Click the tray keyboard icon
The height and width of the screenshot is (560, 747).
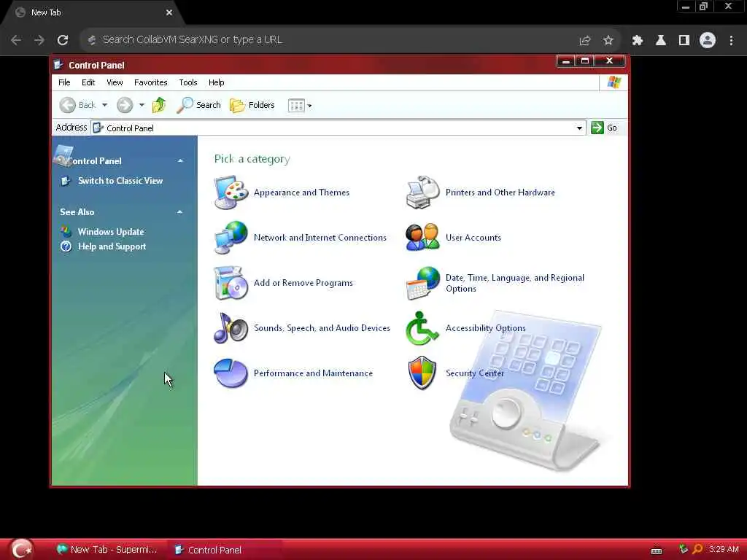coord(657,551)
